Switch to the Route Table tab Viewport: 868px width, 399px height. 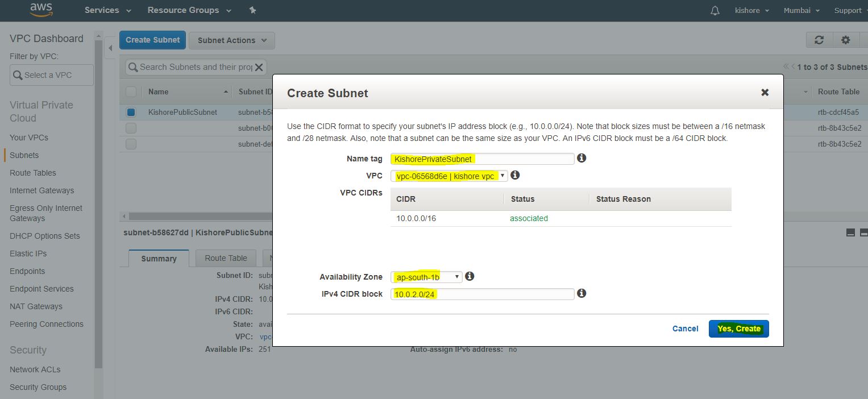coord(226,258)
